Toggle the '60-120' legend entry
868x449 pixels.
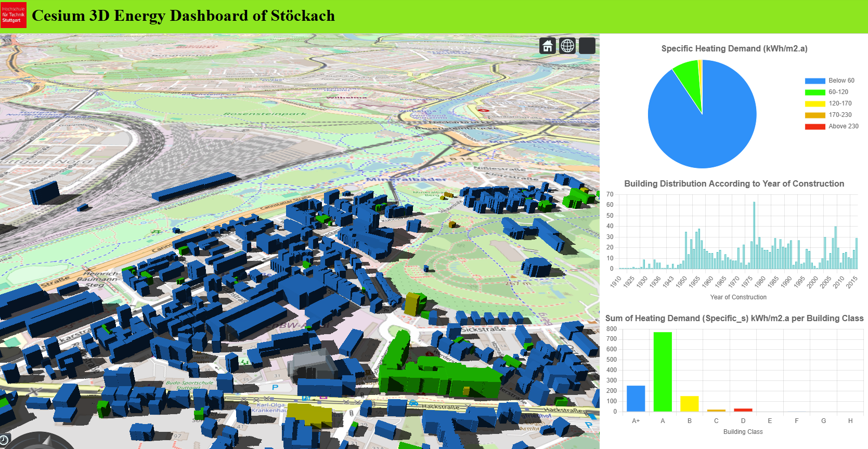pos(826,92)
